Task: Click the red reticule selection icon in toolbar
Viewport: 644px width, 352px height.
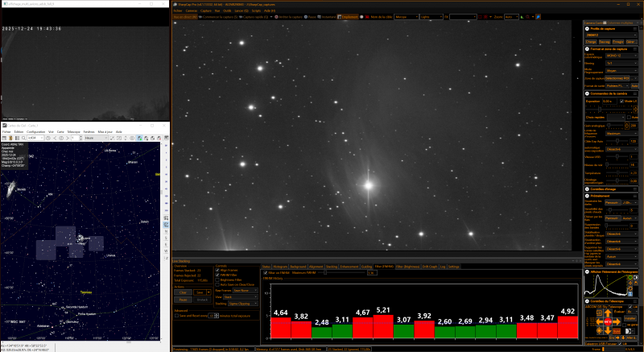Action: pyautogui.click(x=485, y=17)
